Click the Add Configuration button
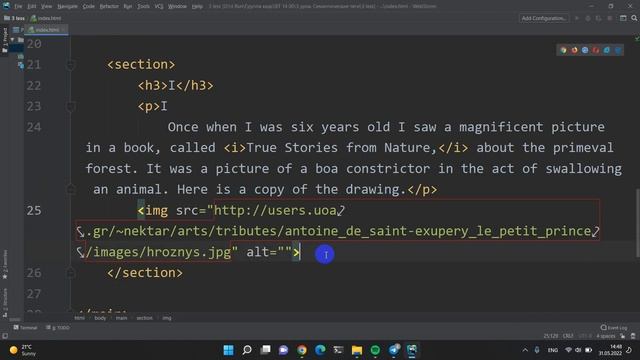640x360 pixels. coord(543,18)
